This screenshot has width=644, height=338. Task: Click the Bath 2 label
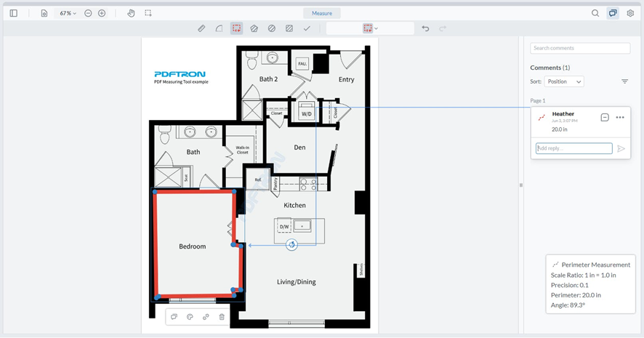[x=268, y=79]
